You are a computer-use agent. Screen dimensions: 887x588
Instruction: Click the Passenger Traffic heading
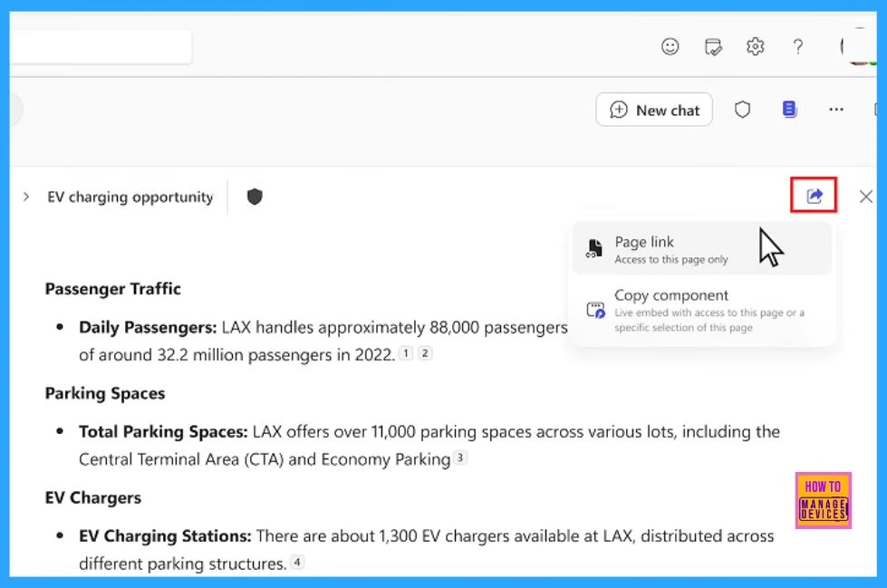(x=112, y=289)
